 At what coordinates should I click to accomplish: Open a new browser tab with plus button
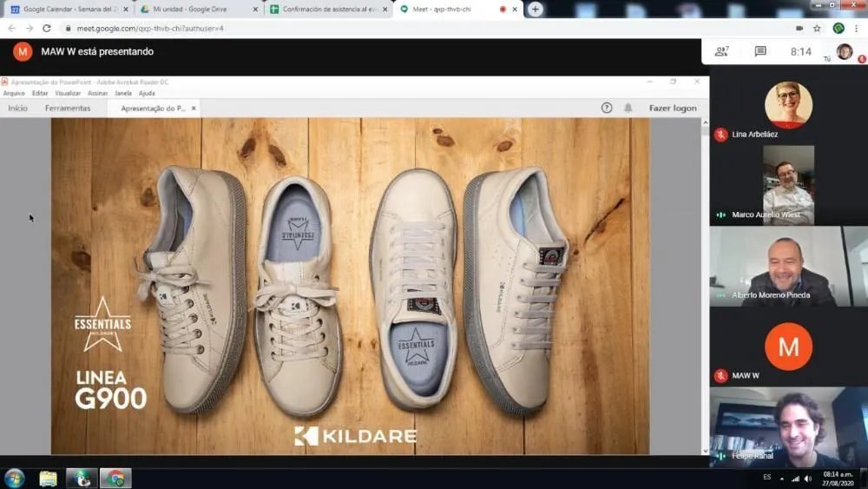[535, 9]
